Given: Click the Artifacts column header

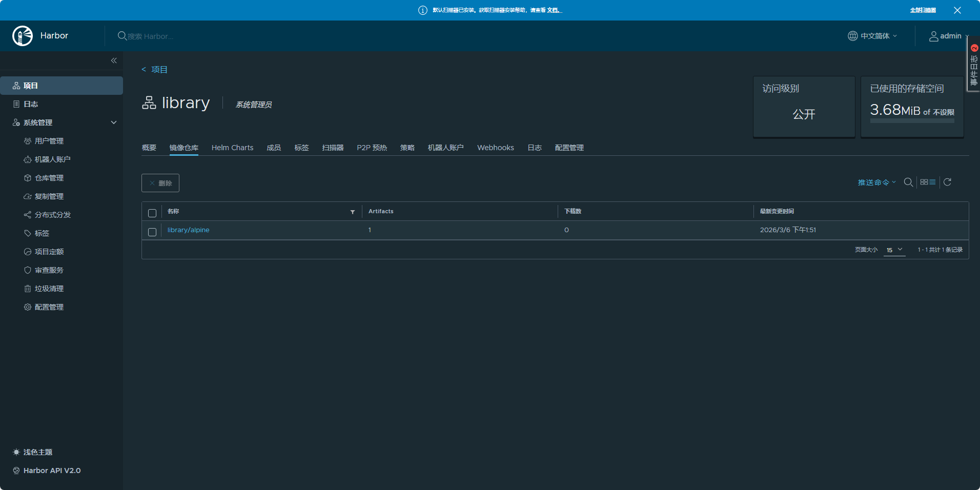Looking at the screenshot, I should pyautogui.click(x=381, y=211).
